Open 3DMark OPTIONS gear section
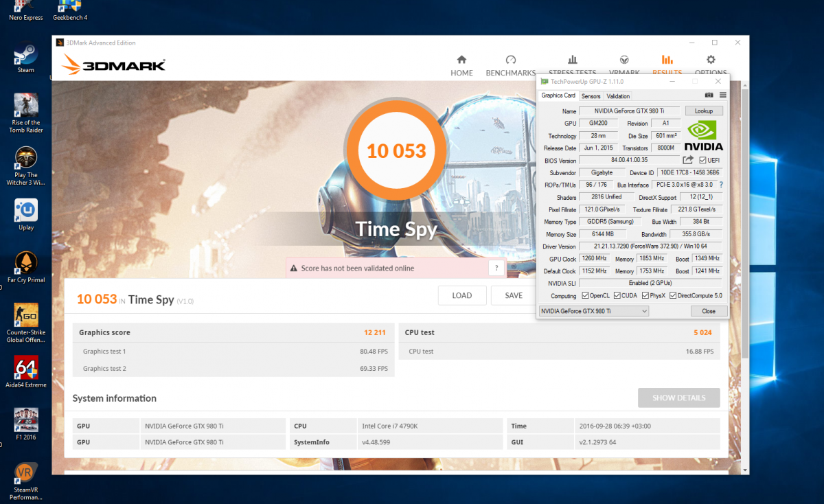The height and width of the screenshot is (504, 824). [x=711, y=66]
